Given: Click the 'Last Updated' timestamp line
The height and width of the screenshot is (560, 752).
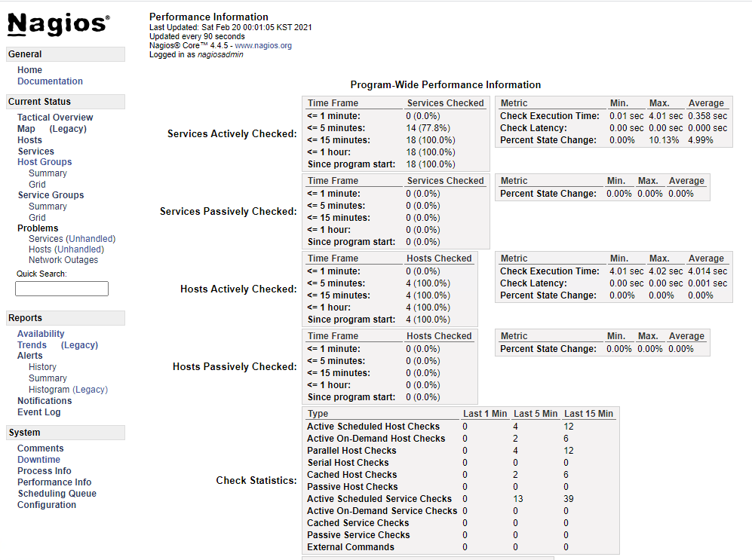Looking at the screenshot, I should 231,27.
